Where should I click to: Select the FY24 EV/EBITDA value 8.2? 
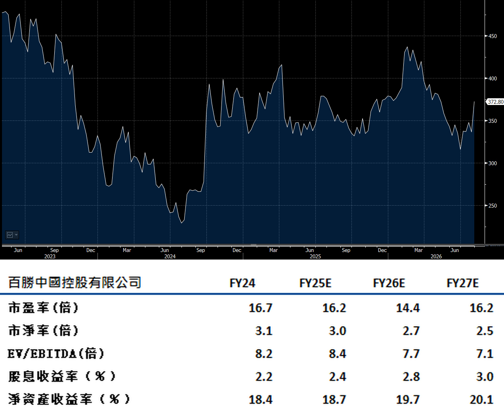tap(264, 354)
